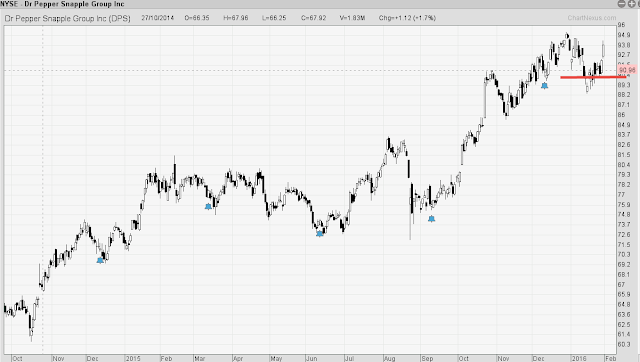Click the Sep label on date axis

click(x=427, y=358)
